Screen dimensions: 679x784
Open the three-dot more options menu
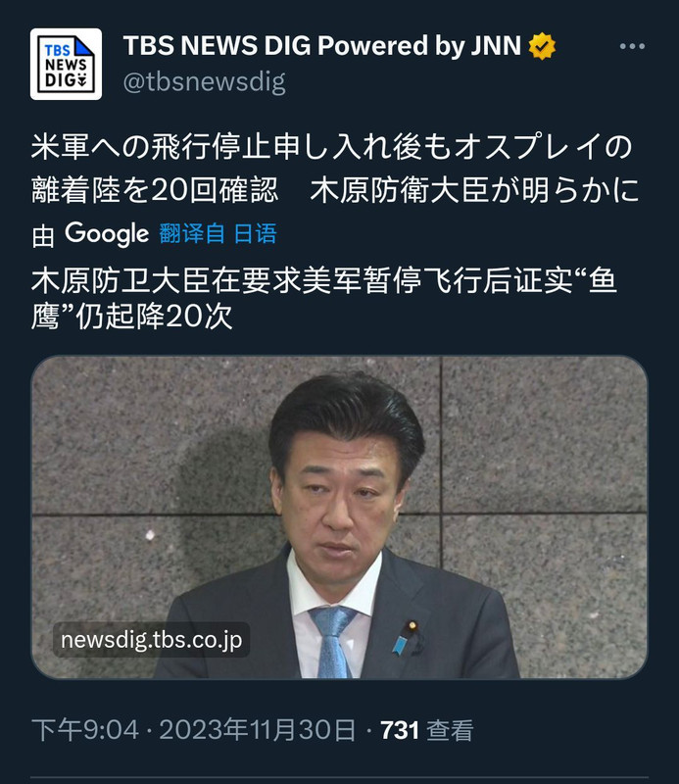pos(632,46)
